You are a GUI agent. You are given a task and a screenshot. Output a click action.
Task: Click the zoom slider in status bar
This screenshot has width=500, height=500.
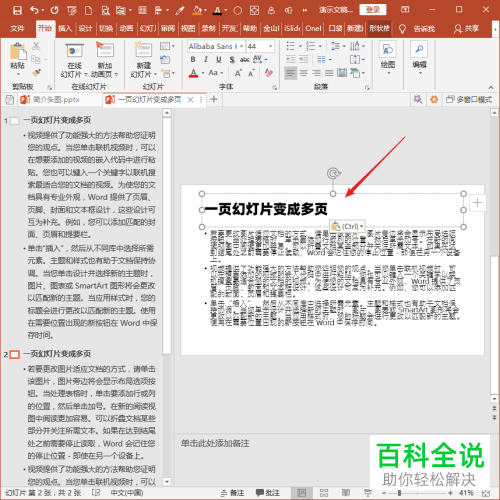pos(417,493)
